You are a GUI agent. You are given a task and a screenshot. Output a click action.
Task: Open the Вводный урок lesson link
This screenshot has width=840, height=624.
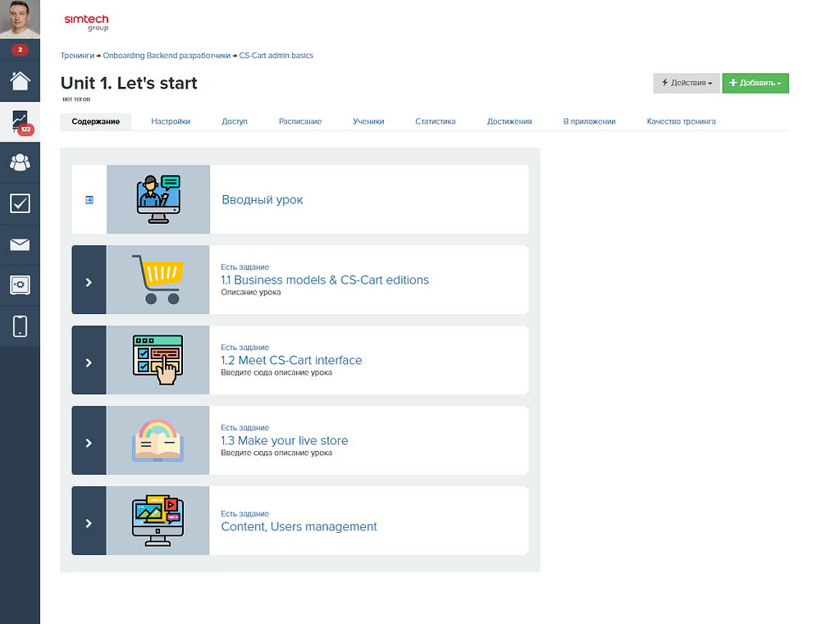point(262,200)
